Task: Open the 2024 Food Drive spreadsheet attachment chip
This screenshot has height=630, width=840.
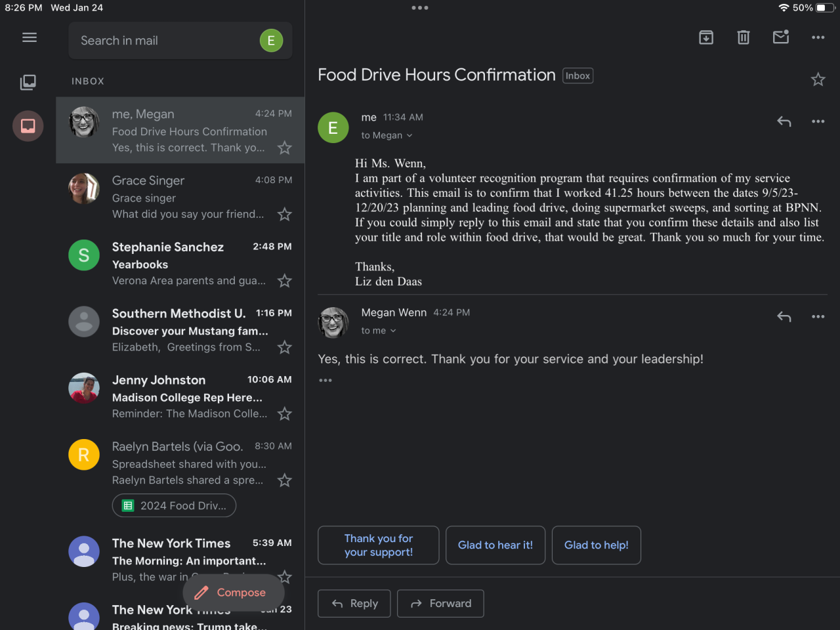Action: pos(174,506)
